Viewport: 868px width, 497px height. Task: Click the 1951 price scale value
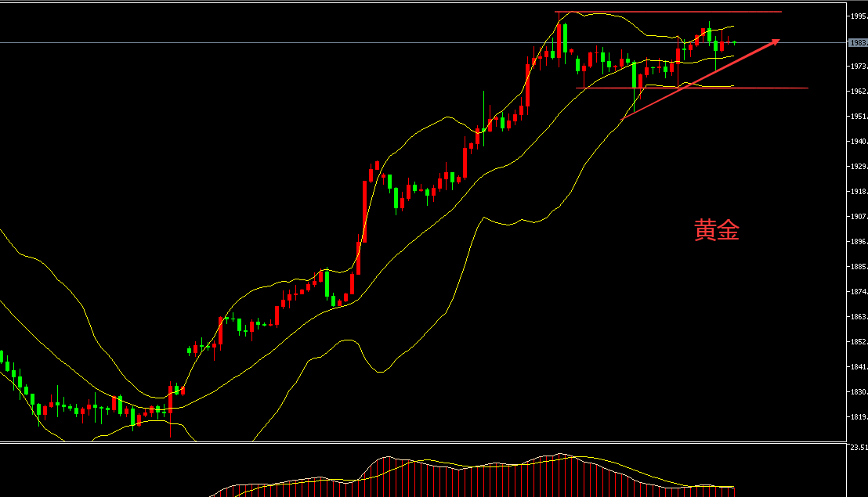[859, 116]
